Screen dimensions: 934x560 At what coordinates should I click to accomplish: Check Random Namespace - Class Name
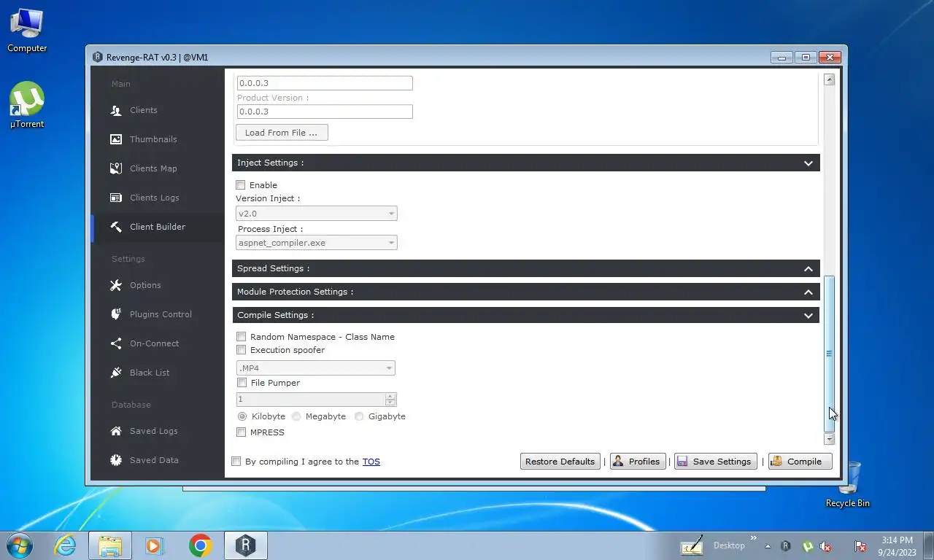241,337
